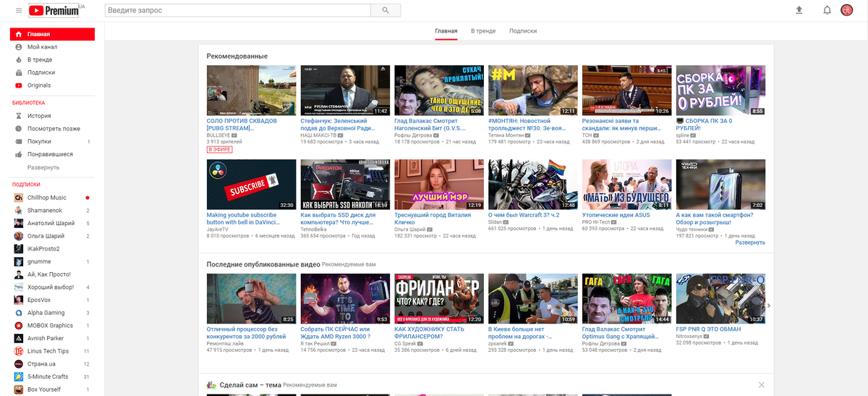
Task: Open Анатолий Шарий channel subscription
Action: (52, 223)
